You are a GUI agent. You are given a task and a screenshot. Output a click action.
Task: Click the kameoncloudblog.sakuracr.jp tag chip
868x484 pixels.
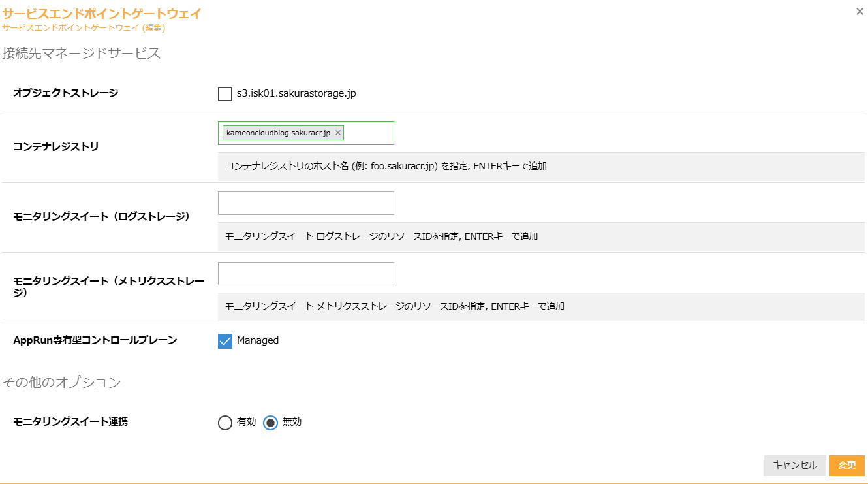click(x=278, y=133)
